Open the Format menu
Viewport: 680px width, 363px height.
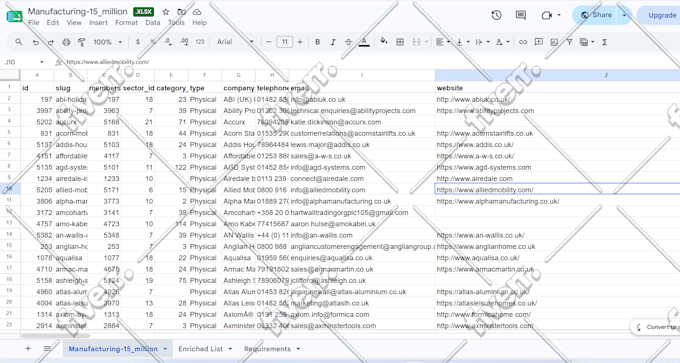pos(126,23)
